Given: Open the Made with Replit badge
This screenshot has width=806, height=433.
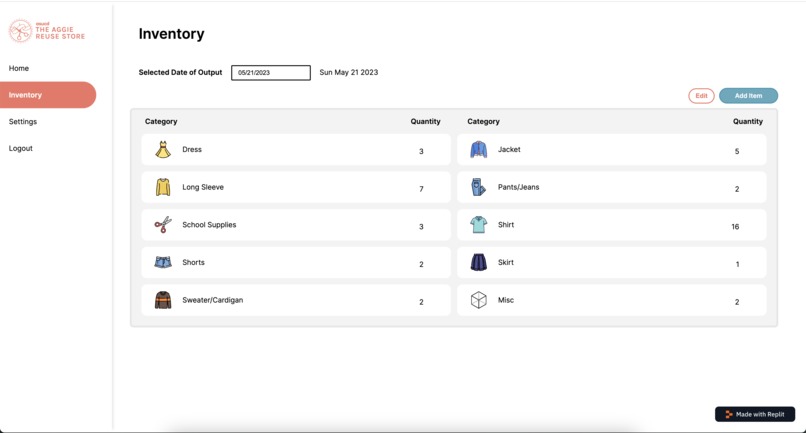Looking at the screenshot, I should 755,414.
